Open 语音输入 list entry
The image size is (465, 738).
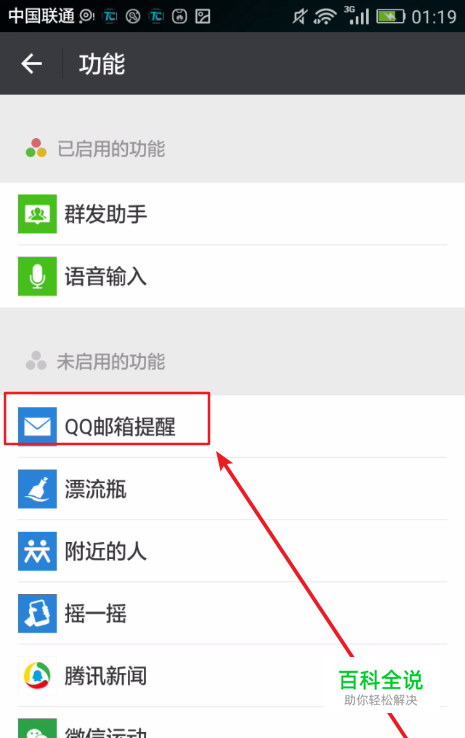(x=232, y=276)
